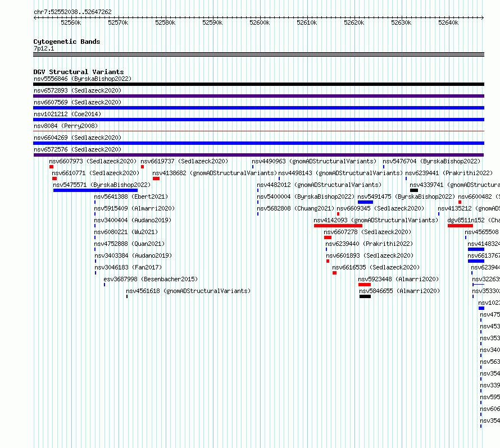
Task: Click the nsv5923448 (Almarri2020) label
Action: [399, 279]
